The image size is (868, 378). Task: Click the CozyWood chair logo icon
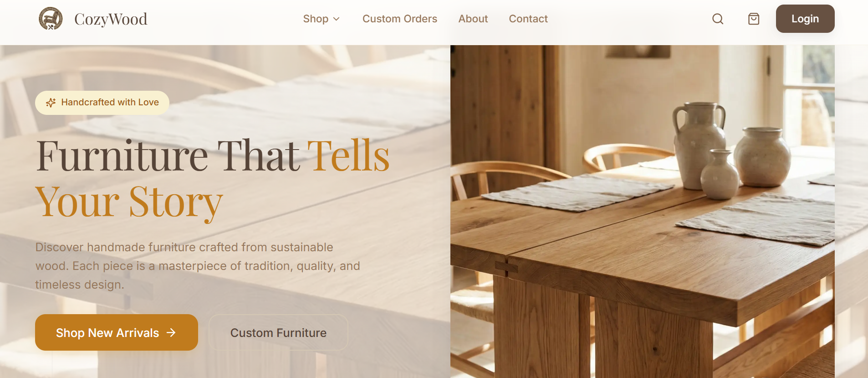coord(51,19)
